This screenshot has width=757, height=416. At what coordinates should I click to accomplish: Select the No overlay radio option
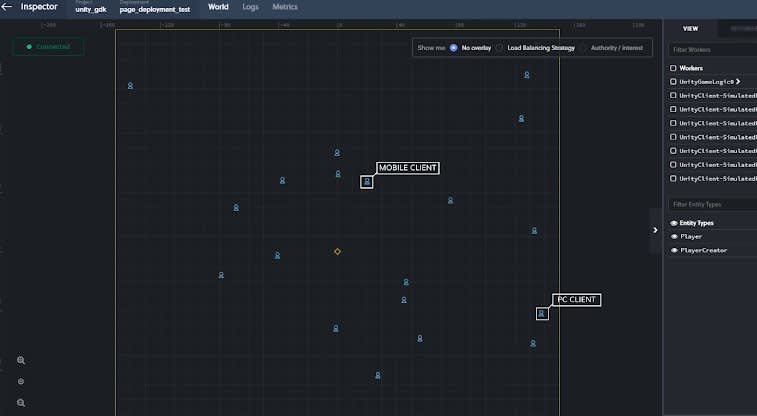[453, 48]
